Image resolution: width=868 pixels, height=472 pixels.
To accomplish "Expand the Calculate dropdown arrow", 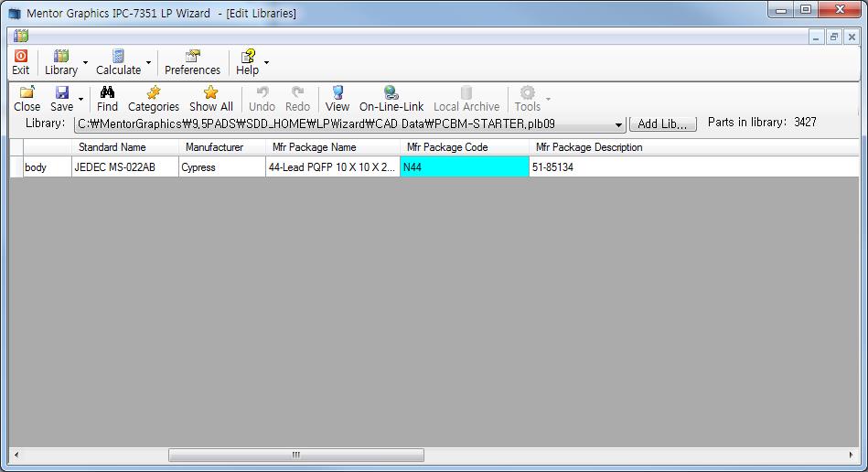I will click(x=148, y=62).
